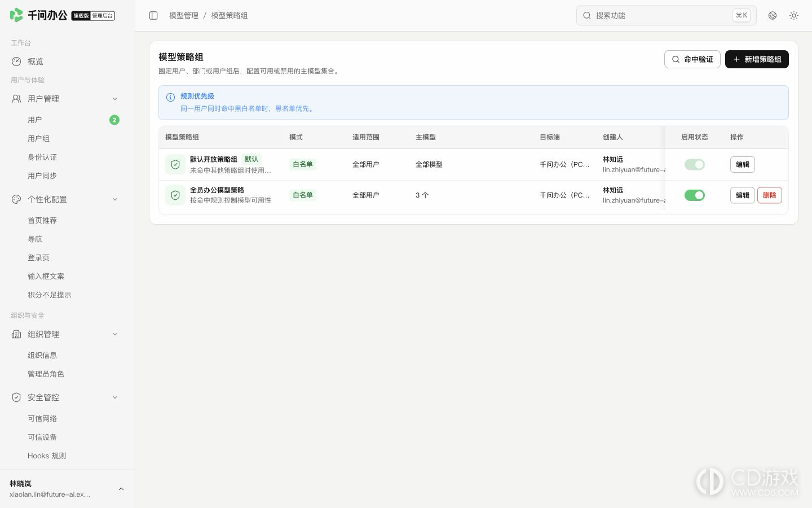Image resolution: width=812 pixels, height=508 pixels.
Task: Click shield icon of 全员办公模型策略 row
Action: [x=175, y=195]
